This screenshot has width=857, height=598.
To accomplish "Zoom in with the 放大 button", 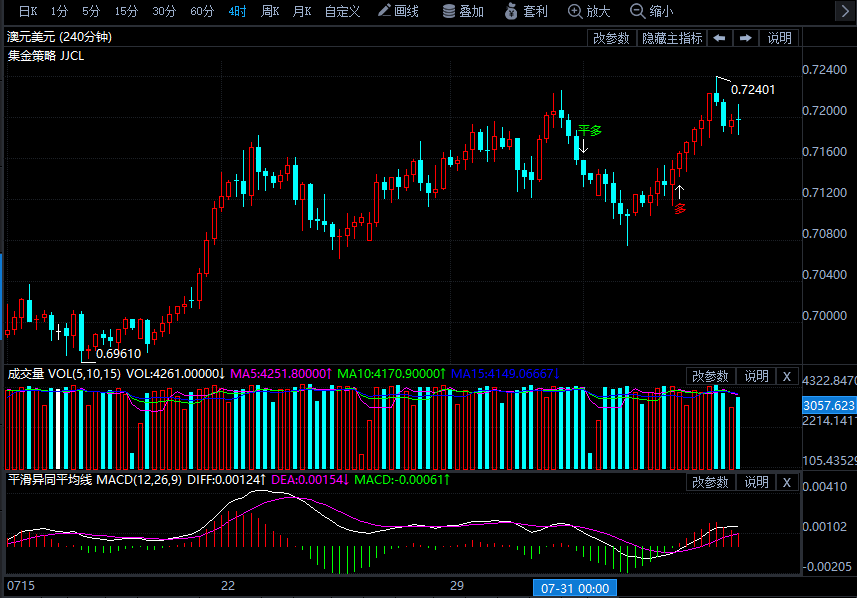I will point(589,11).
